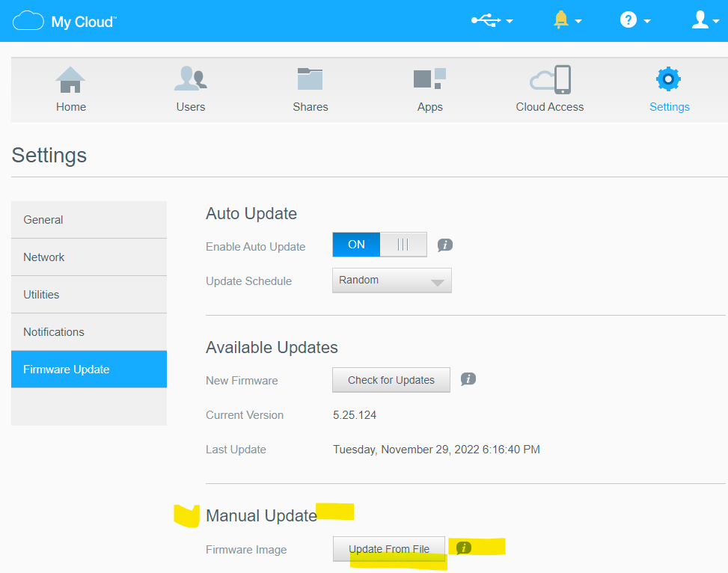Show info for Enable Auto Update
This screenshot has width=728, height=573.
point(444,245)
